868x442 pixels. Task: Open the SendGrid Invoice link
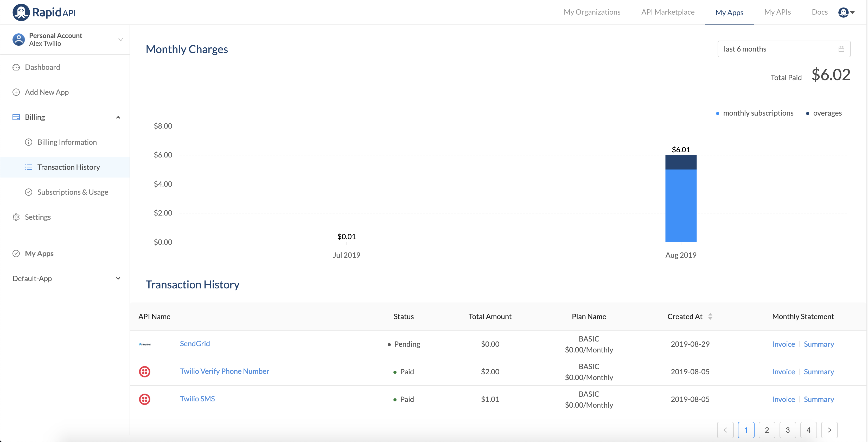click(x=783, y=344)
